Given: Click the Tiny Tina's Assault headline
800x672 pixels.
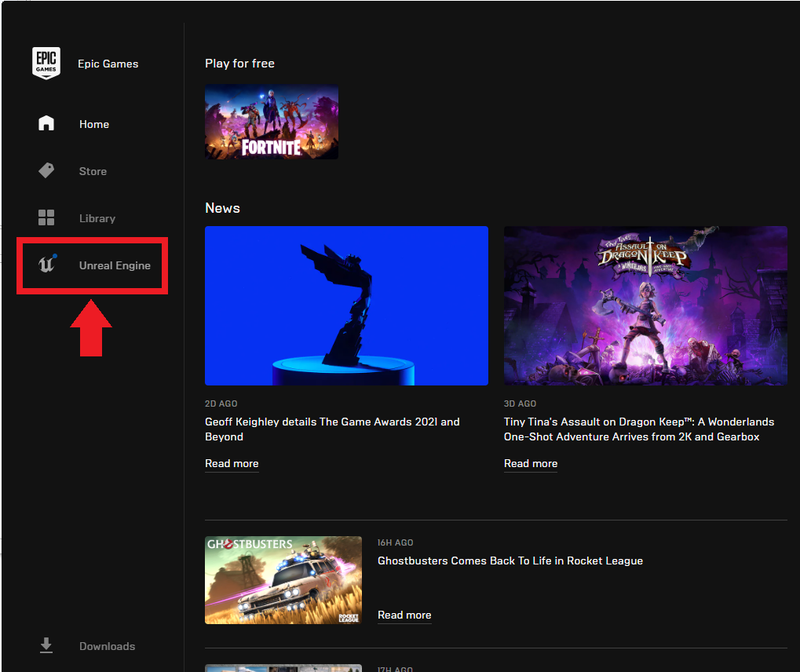Looking at the screenshot, I should click(639, 429).
